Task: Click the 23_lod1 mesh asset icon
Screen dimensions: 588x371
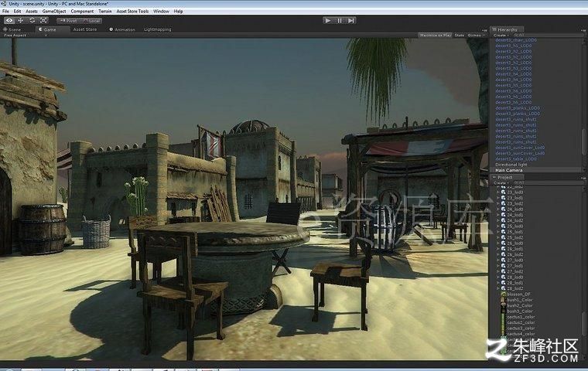Action: pyautogui.click(x=503, y=198)
